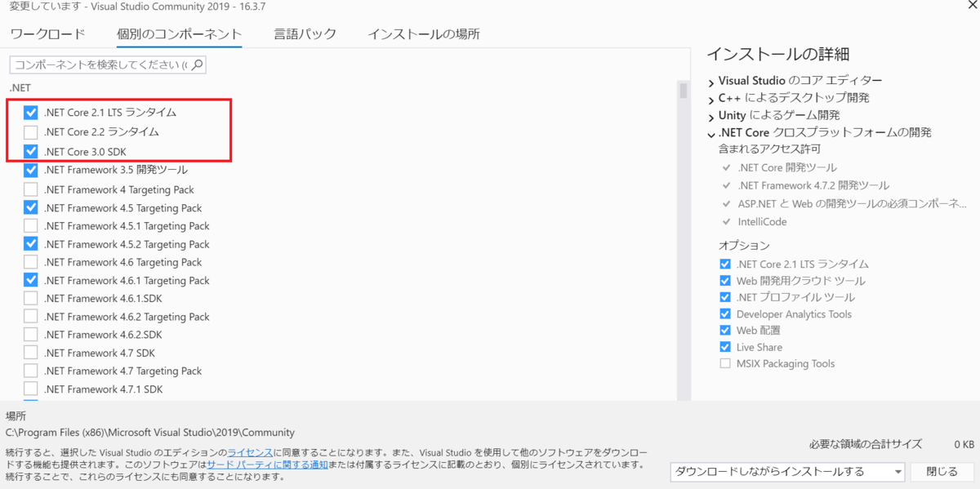Click the オプション label in install details
The height and width of the screenshot is (489, 980).
744,245
